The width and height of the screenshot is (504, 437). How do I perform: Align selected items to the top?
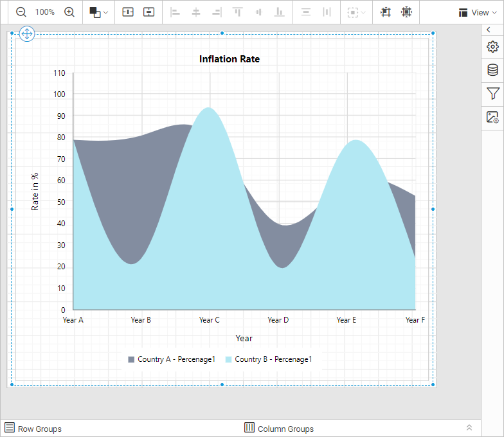point(238,12)
